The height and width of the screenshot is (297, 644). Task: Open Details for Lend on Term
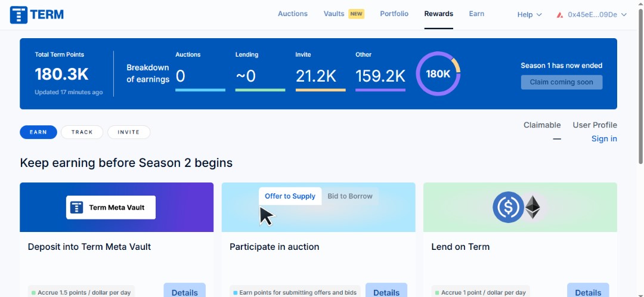588,292
